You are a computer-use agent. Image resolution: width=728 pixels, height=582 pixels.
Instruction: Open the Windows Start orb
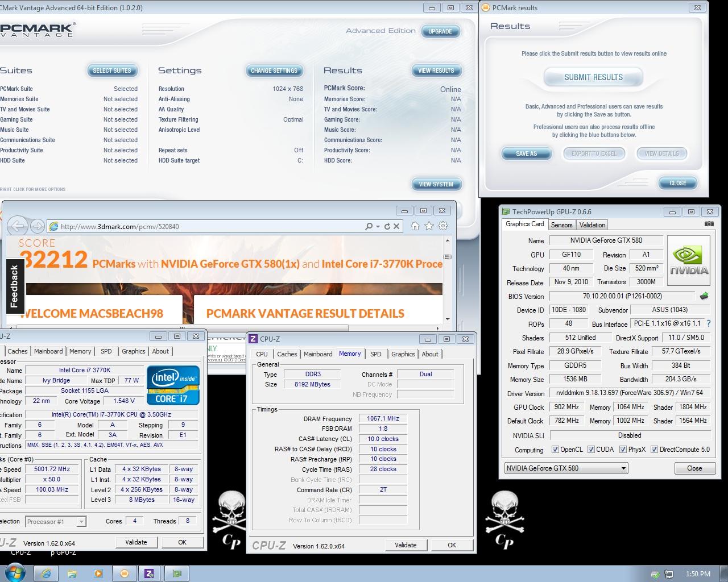pos(14,573)
